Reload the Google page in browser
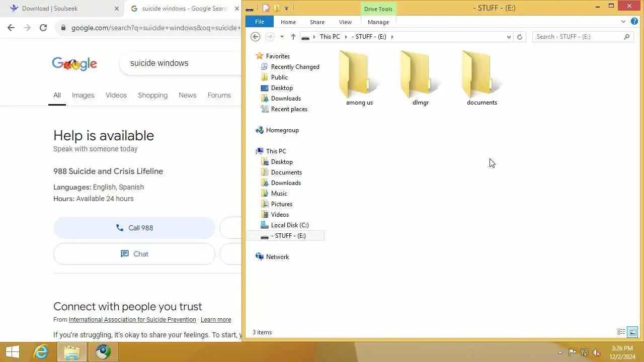The image size is (644, 362). coord(43,28)
